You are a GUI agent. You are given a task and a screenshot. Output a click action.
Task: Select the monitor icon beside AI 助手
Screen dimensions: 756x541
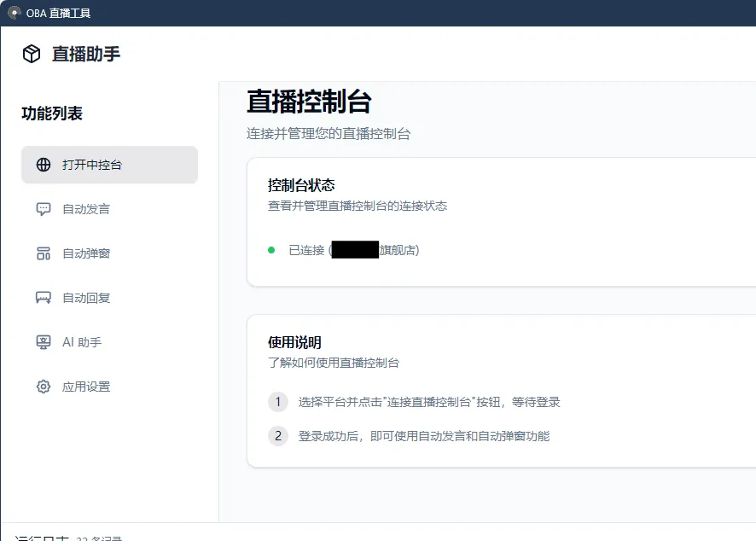coord(43,341)
